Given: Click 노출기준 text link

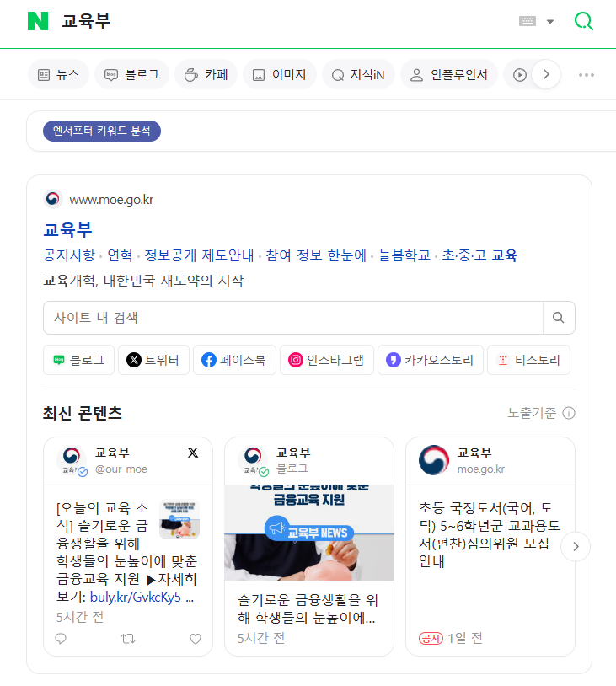Looking at the screenshot, I should (532, 413).
